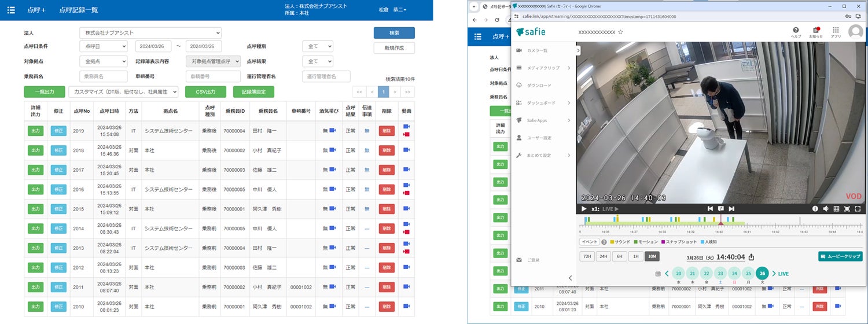Click the Safie user avatar icon

pos(855,32)
